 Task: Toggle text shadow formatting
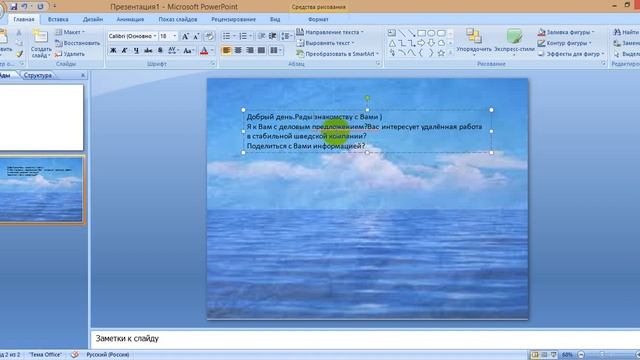tap(160, 51)
